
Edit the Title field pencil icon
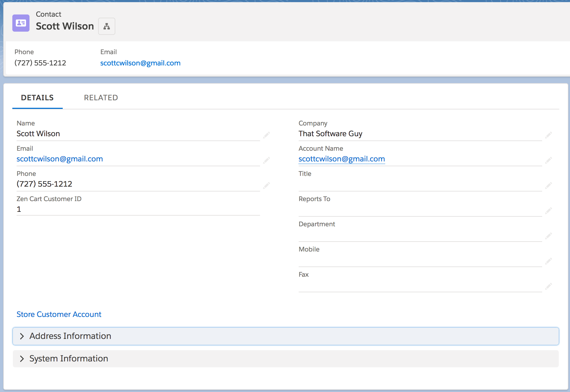pyautogui.click(x=549, y=186)
